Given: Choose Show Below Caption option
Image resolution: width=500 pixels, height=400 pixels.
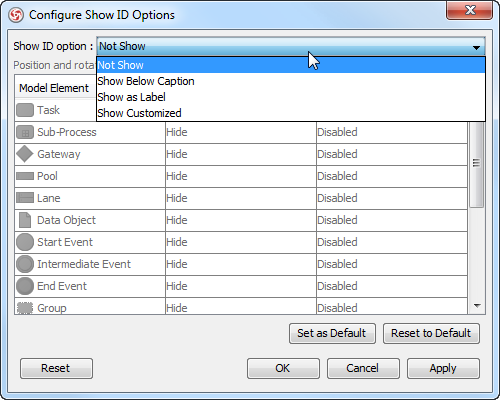Looking at the screenshot, I should click(291, 81).
